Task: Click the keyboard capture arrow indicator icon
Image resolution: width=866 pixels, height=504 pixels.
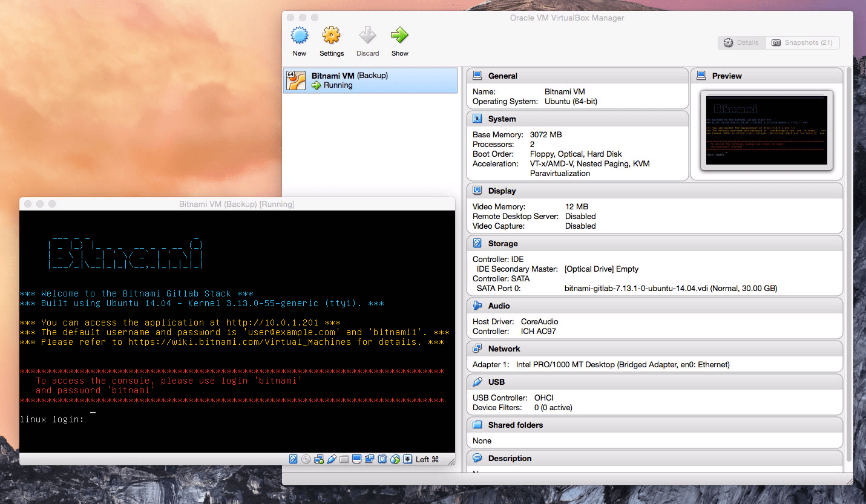Action: click(x=408, y=459)
